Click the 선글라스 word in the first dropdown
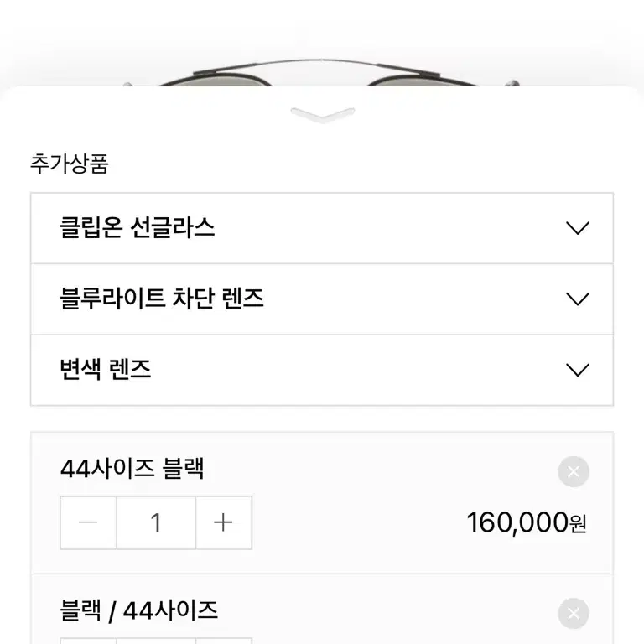Screen dimensions: 644x644 [x=173, y=227]
